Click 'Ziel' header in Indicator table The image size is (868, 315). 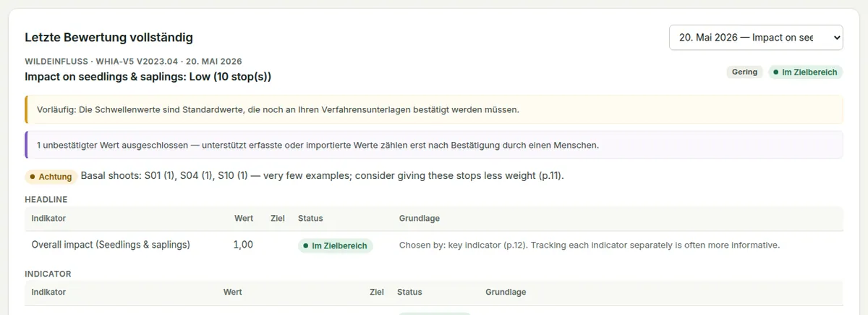coord(377,293)
